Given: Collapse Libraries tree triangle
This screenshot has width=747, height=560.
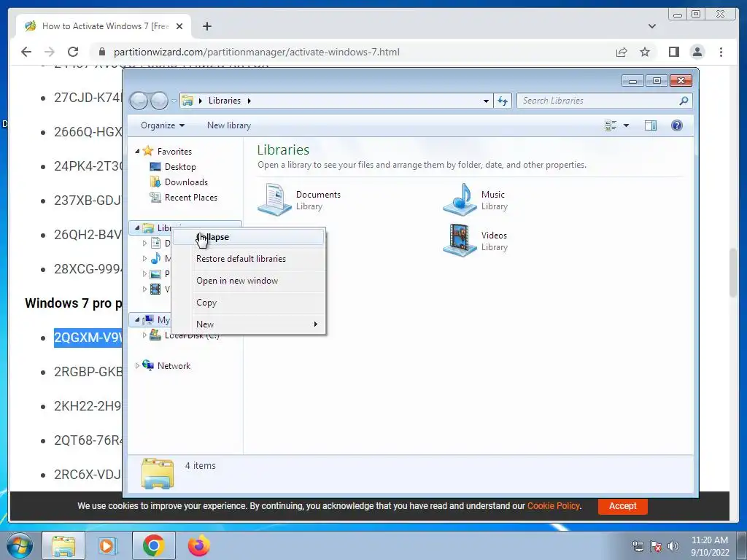Looking at the screenshot, I should point(137,228).
